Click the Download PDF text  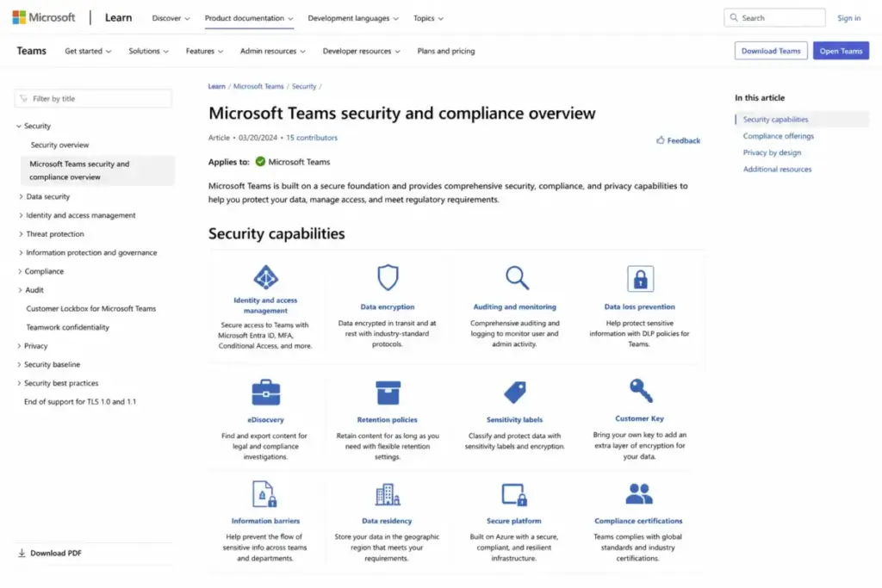56,553
